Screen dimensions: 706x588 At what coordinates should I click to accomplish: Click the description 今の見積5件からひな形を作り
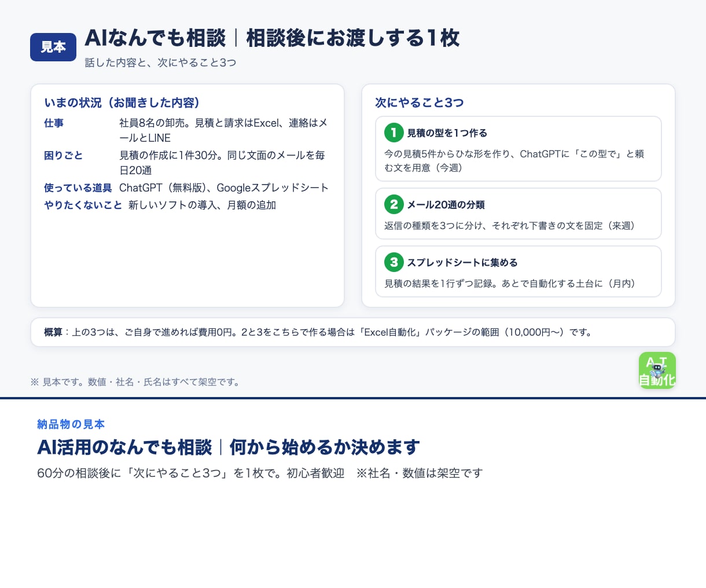point(447,154)
